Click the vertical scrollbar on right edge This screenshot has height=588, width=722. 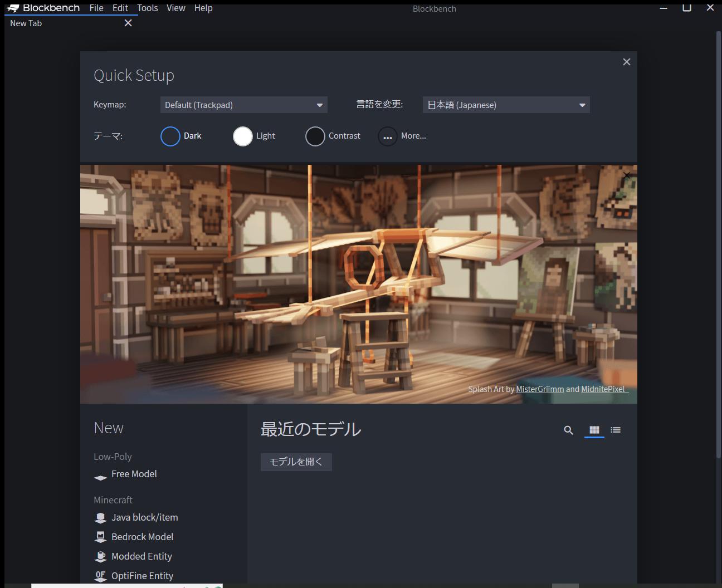coord(719,245)
